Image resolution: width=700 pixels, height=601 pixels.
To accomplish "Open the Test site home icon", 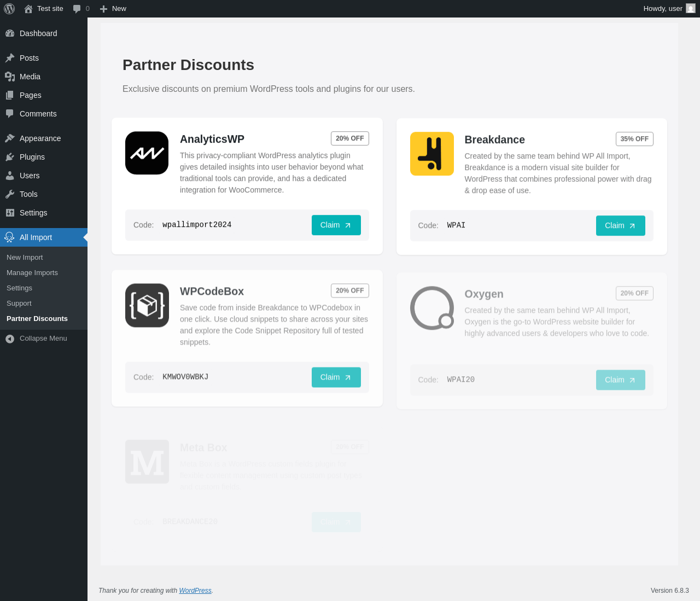I will point(28,9).
